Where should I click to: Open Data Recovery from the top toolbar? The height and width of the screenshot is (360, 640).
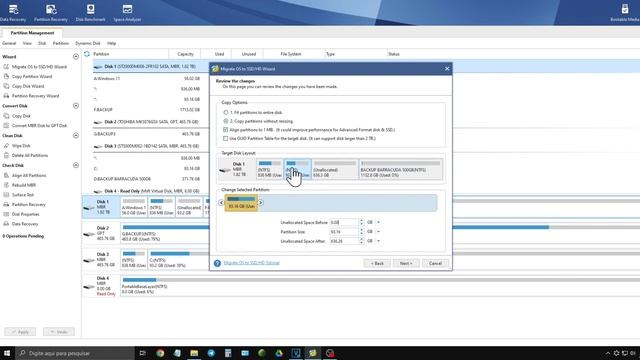(13, 12)
